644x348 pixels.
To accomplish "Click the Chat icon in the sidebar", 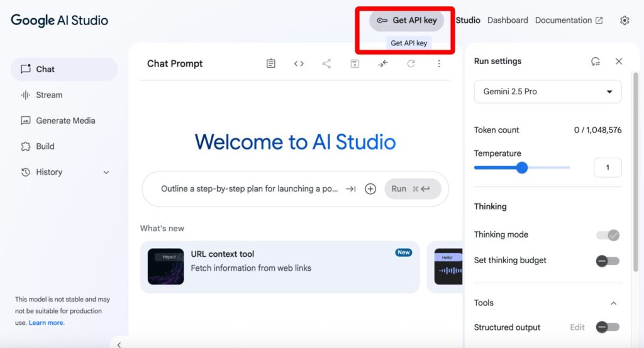I will coord(26,69).
